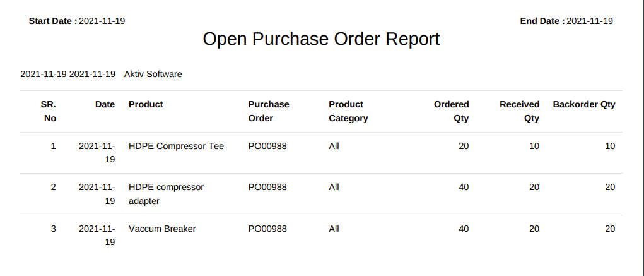644x276 pixels.
Task: Click the Aktiv Software company name
Action: pos(153,74)
